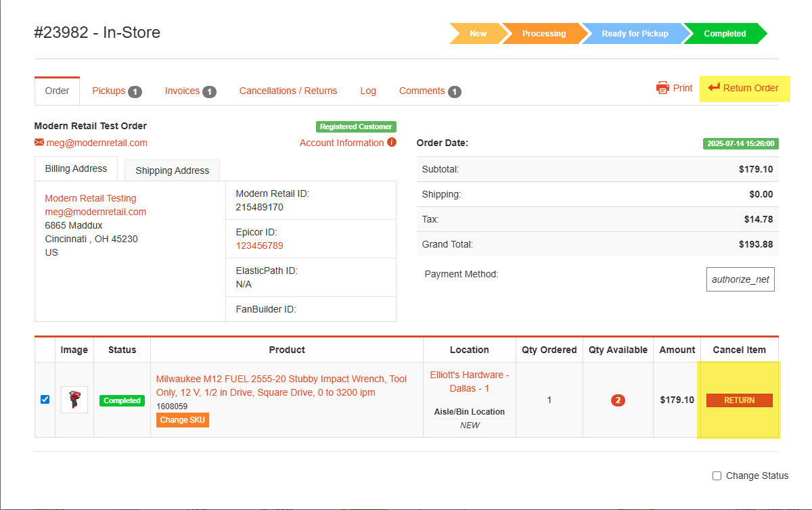Viewport: 812px width, 510px height.
Task: Click the Elliott's Hardware - Dallas - 1 location link
Action: pos(470,381)
